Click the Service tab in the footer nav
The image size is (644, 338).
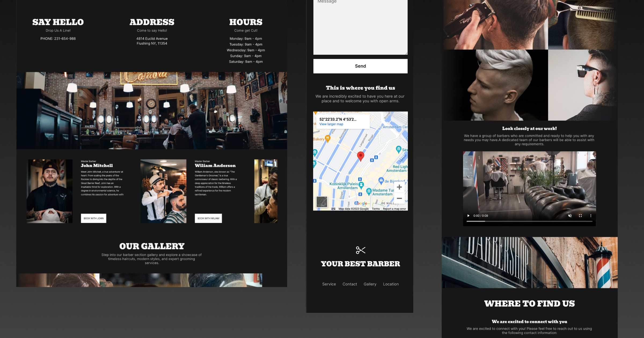coord(329,284)
